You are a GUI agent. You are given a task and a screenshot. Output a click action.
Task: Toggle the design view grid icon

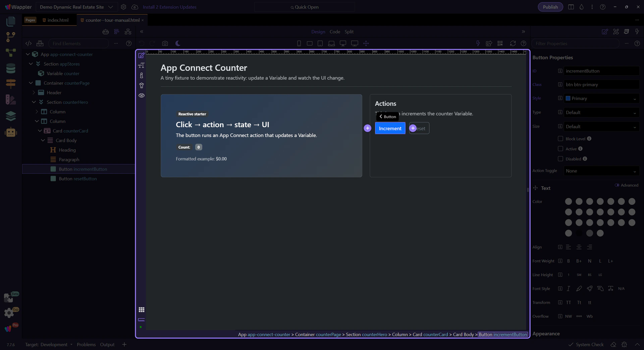coord(142,309)
